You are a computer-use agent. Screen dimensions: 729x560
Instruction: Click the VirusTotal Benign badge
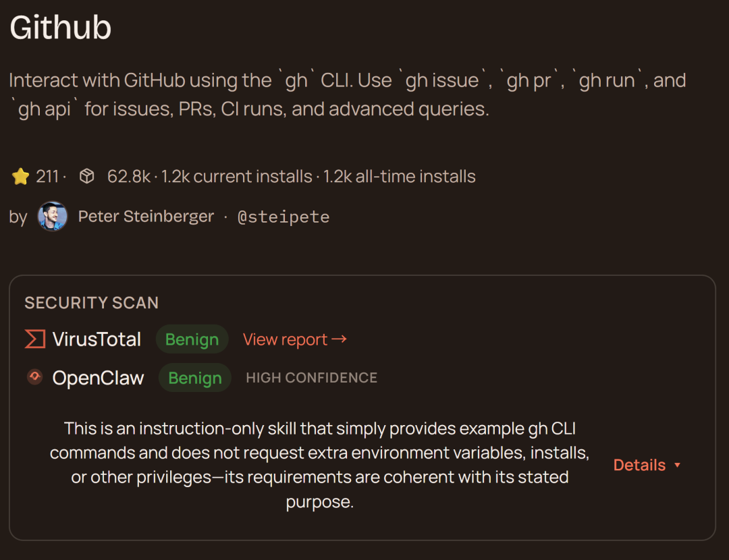(192, 339)
